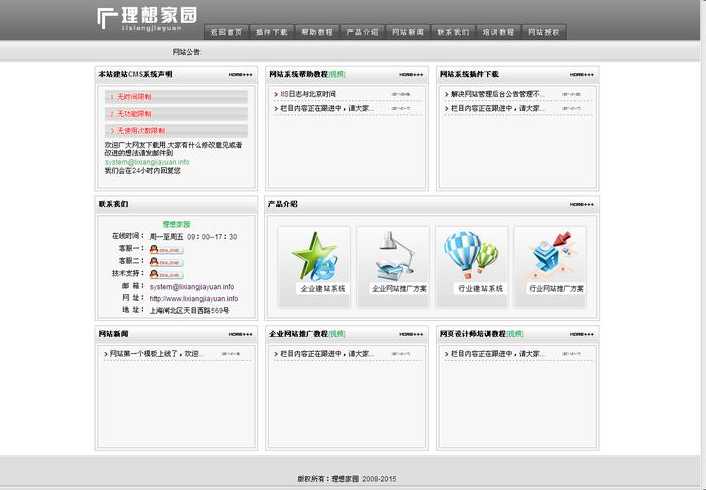Viewport: 706px width, 490px height.
Task: Click the 产品介绍 panel heading
Action: coord(283,204)
